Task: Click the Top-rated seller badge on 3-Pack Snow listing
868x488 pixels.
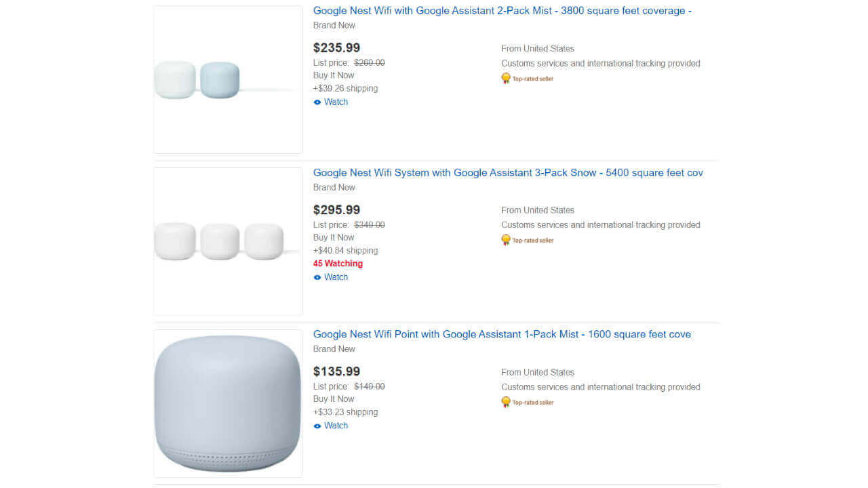Action: (527, 240)
